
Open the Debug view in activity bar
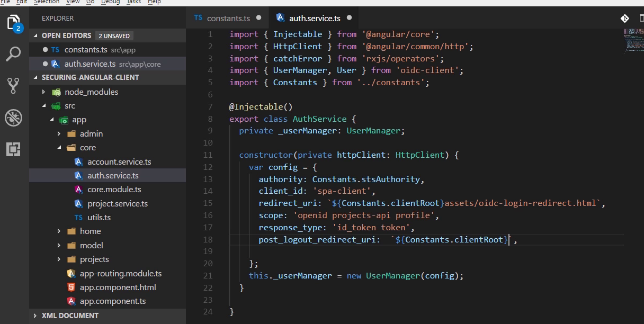[x=13, y=118]
